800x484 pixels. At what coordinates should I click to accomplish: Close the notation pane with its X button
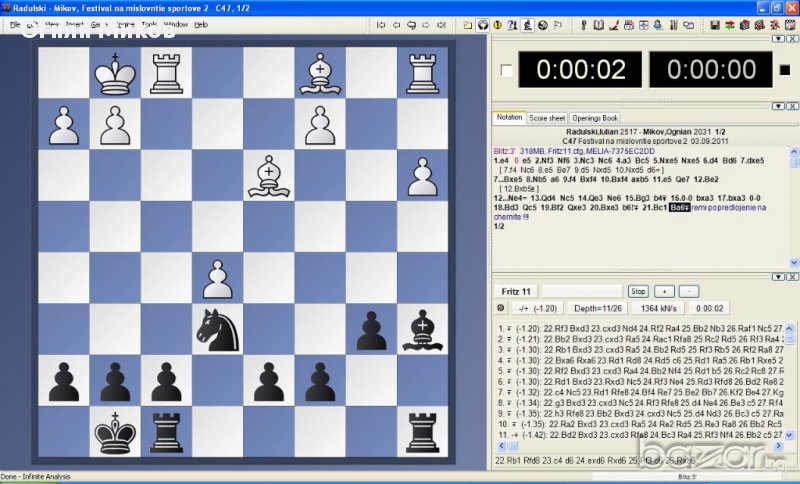click(791, 105)
